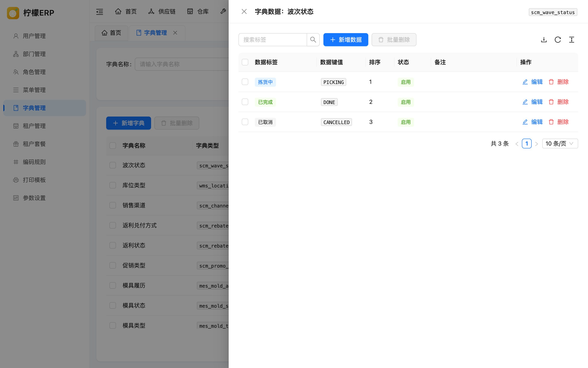Close the 字典数据 drawer with the X icon

(x=244, y=11)
